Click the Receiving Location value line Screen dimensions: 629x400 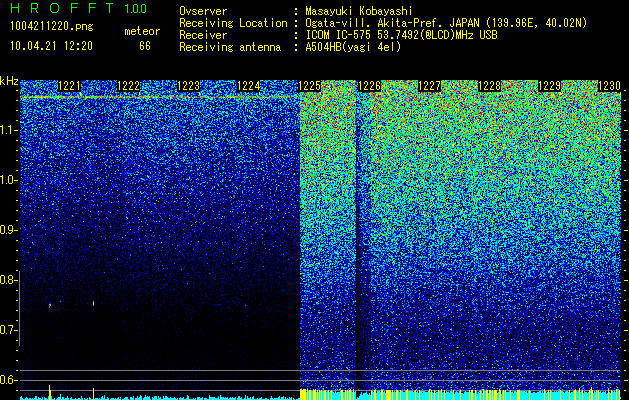(446, 23)
